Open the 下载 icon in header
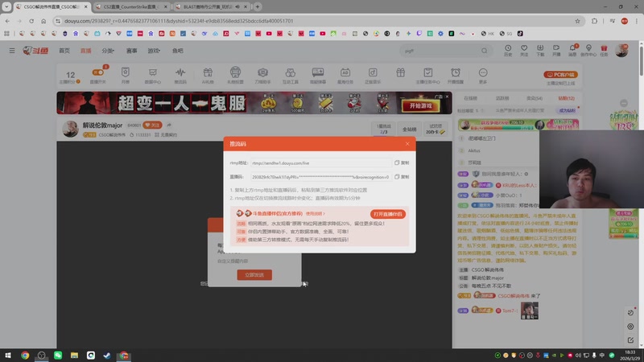 [540, 51]
